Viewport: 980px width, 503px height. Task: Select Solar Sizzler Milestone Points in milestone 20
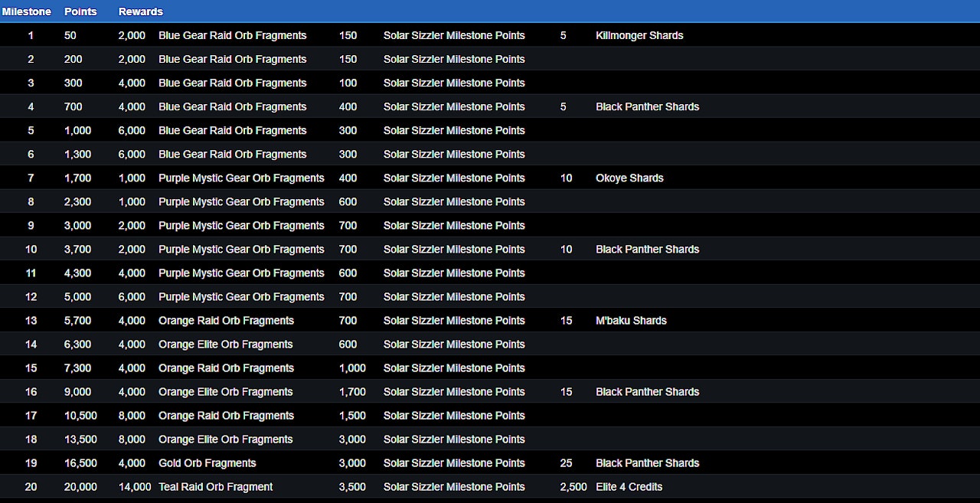(454, 486)
